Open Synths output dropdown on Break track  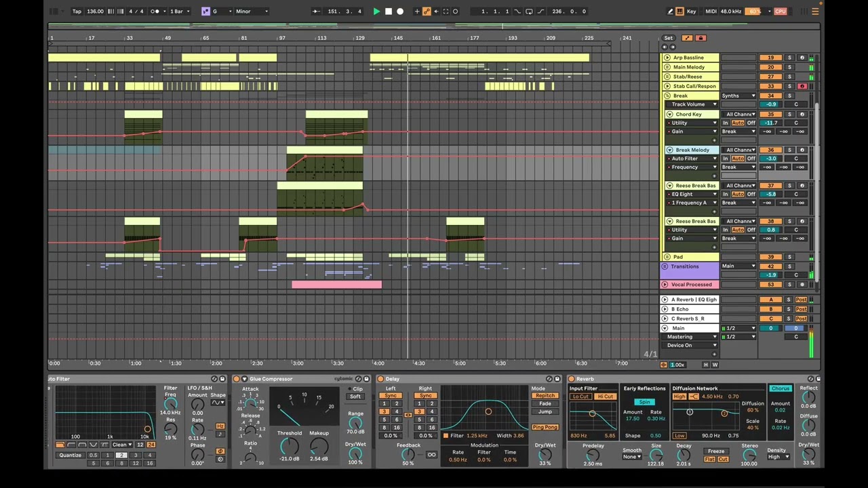(x=738, y=96)
